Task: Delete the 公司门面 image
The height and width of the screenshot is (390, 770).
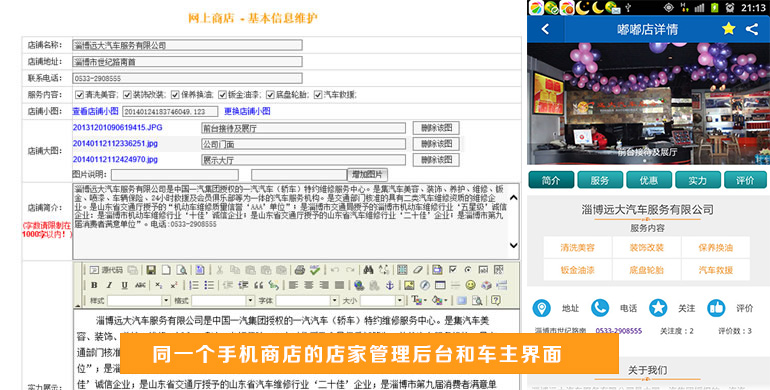Action: pyautogui.click(x=436, y=144)
